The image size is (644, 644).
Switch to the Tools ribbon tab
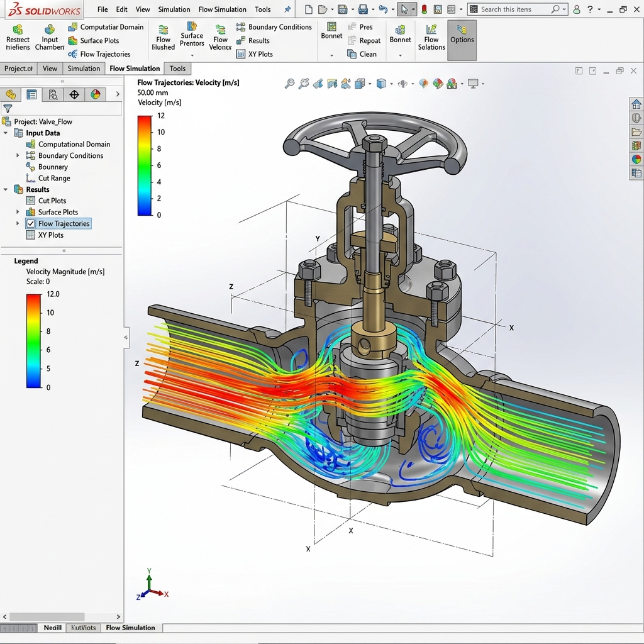click(177, 69)
